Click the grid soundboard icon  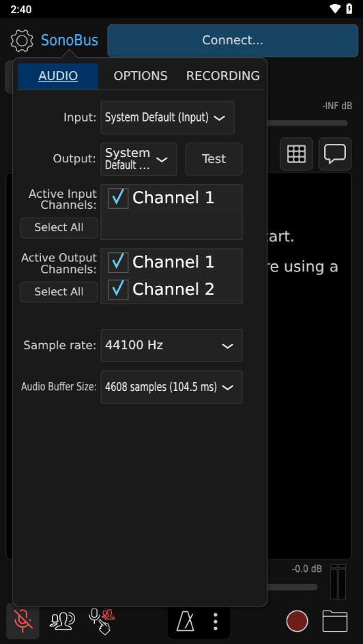pos(297,154)
